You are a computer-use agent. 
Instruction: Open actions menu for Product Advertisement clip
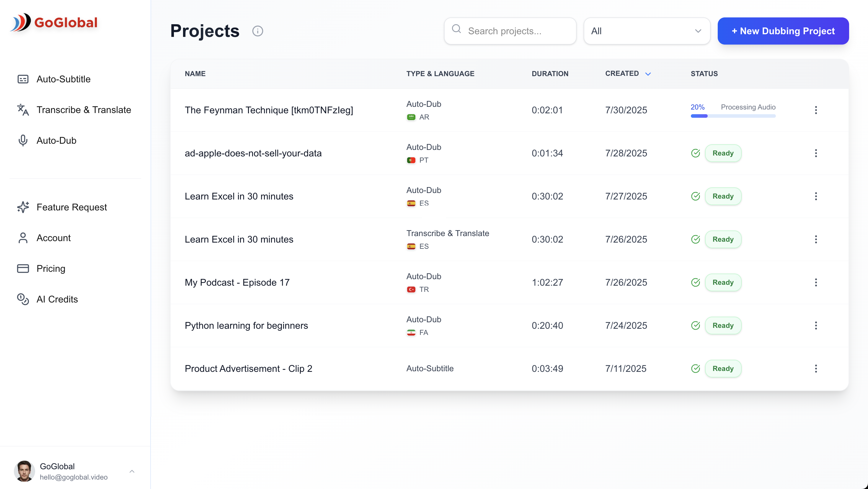[x=816, y=369]
